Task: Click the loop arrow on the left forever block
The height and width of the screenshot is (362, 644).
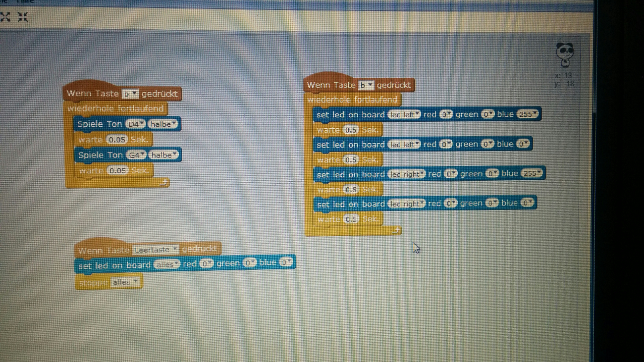Action: tap(164, 183)
